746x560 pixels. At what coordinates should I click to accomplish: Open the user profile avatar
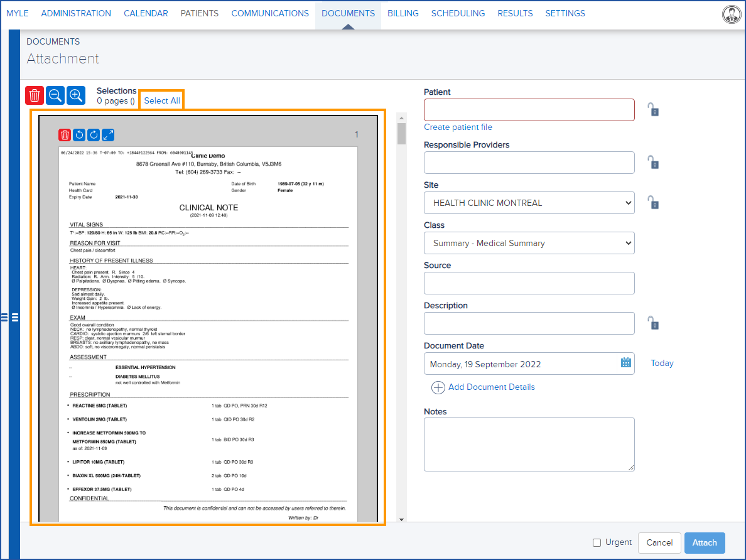[x=731, y=14]
